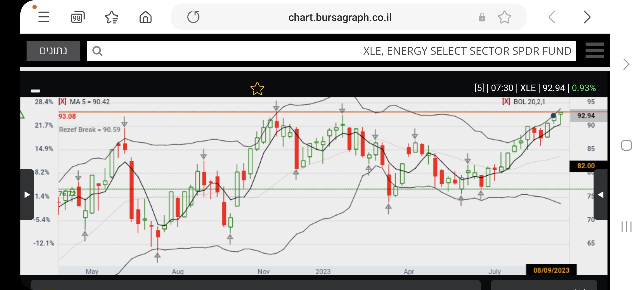Click the search magnifier icon

tap(97, 51)
